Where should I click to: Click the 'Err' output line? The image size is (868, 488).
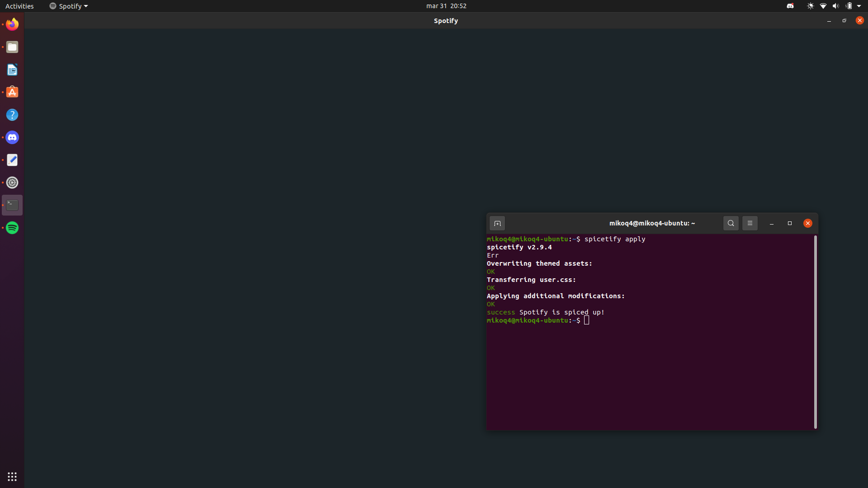click(x=493, y=255)
